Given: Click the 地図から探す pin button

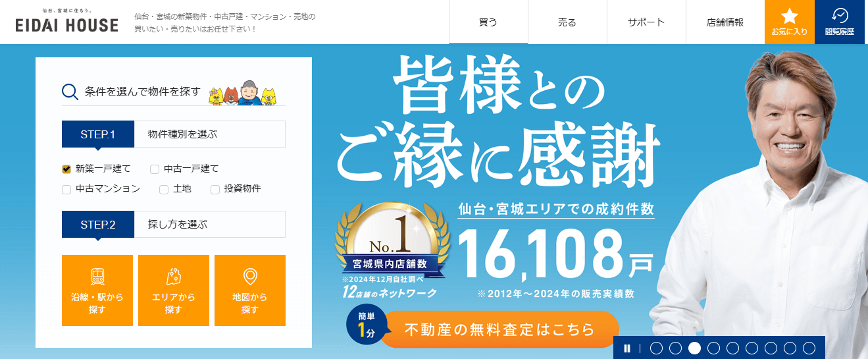Looking at the screenshot, I should click(250, 290).
